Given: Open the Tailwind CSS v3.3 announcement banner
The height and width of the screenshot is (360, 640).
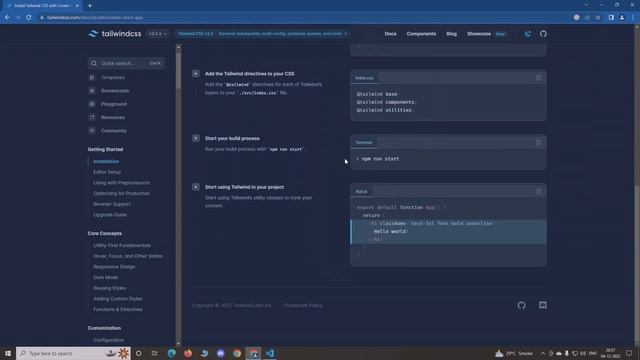Looking at the screenshot, I should click(x=262, y=34).
